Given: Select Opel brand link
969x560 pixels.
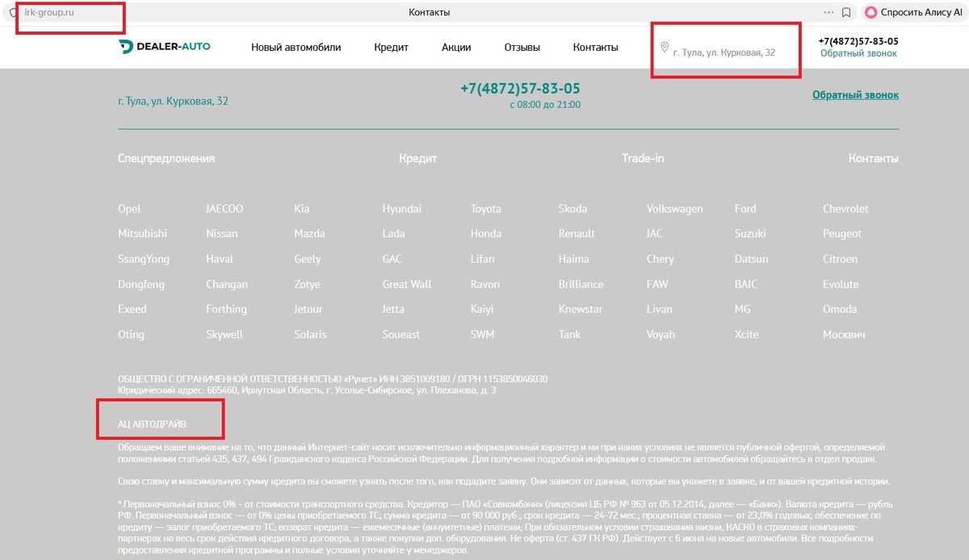Looking at the screenshot, I should pos(129,208).
